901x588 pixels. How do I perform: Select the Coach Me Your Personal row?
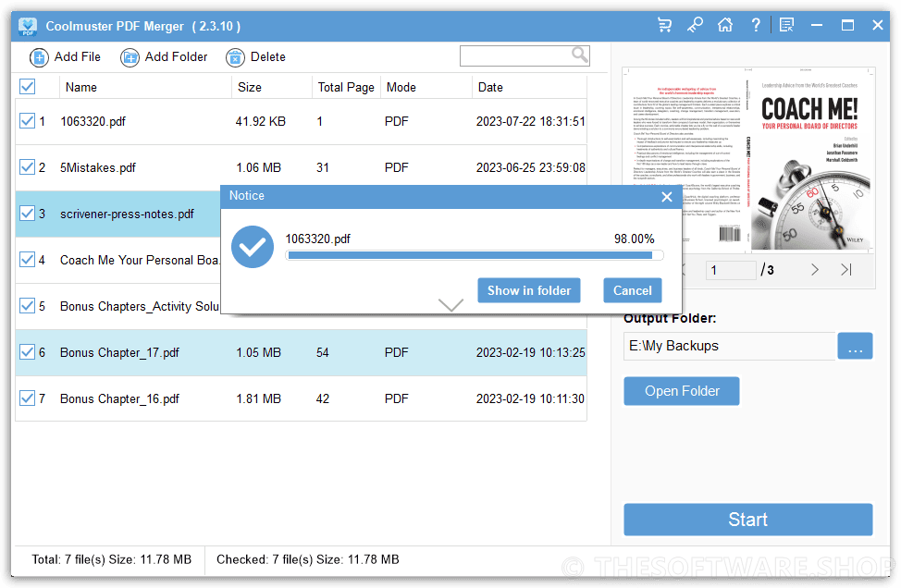coord(118,260)
